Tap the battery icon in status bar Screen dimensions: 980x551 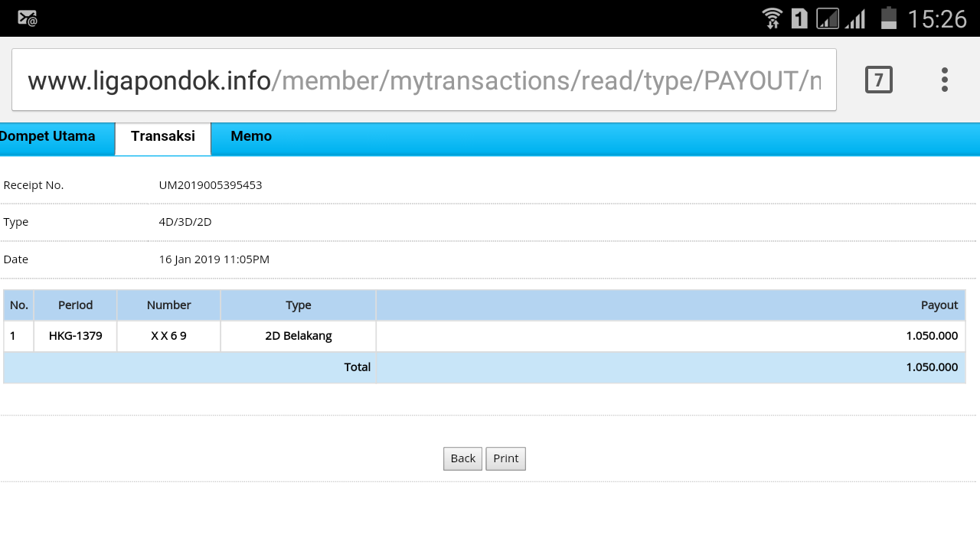[x=888, y=18]
